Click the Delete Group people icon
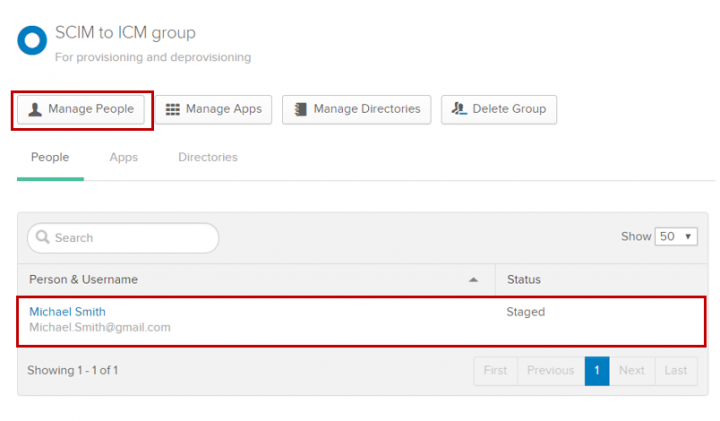 point(459,109)
